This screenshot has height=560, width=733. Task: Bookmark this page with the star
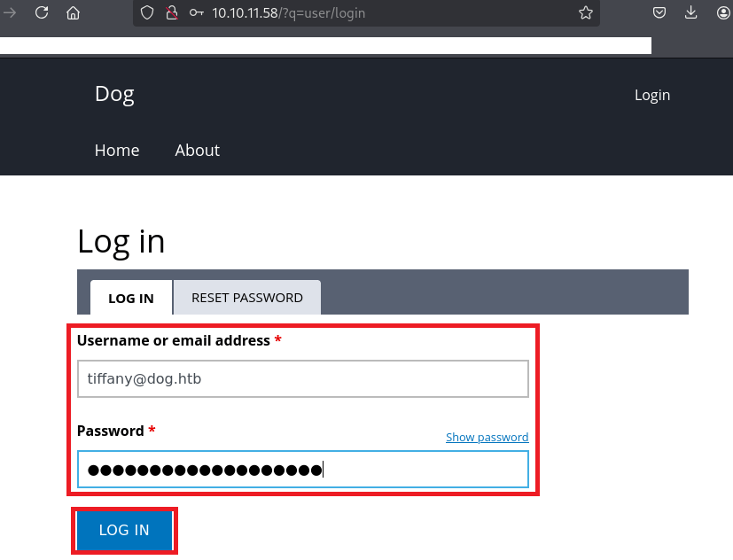[x=585, y=13]
